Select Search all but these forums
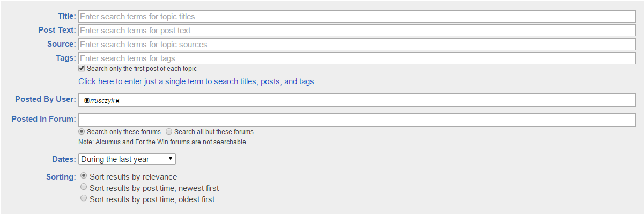 point(169,131)
